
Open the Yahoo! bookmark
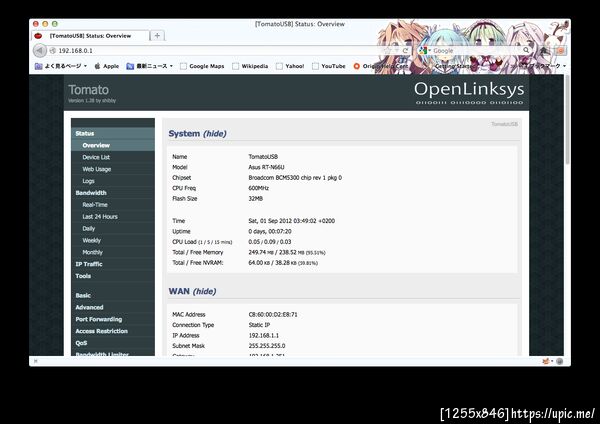click(x=290, y=66)
